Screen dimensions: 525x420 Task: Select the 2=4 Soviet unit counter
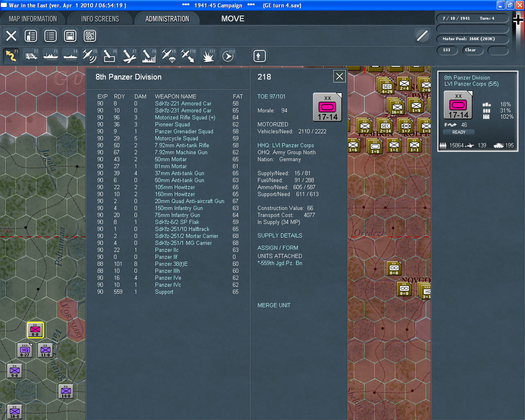click(x=404, y=84)
